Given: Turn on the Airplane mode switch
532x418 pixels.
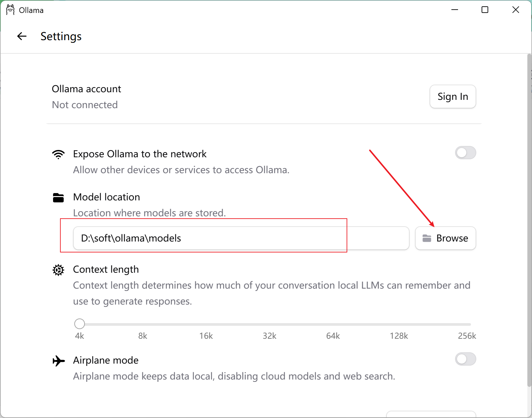Looking at the screenshot, I should click(x=465, y=359).
